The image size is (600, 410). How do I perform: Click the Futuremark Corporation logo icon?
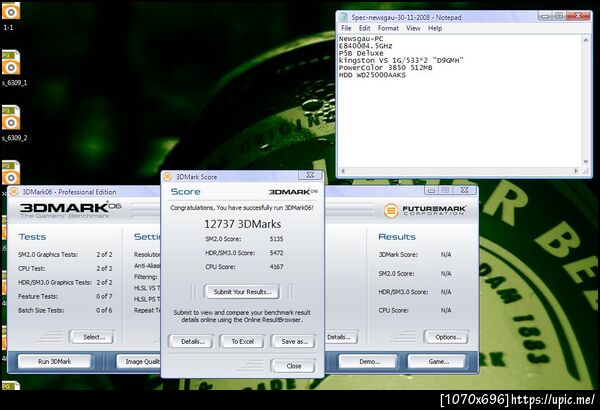coord(391,210)
